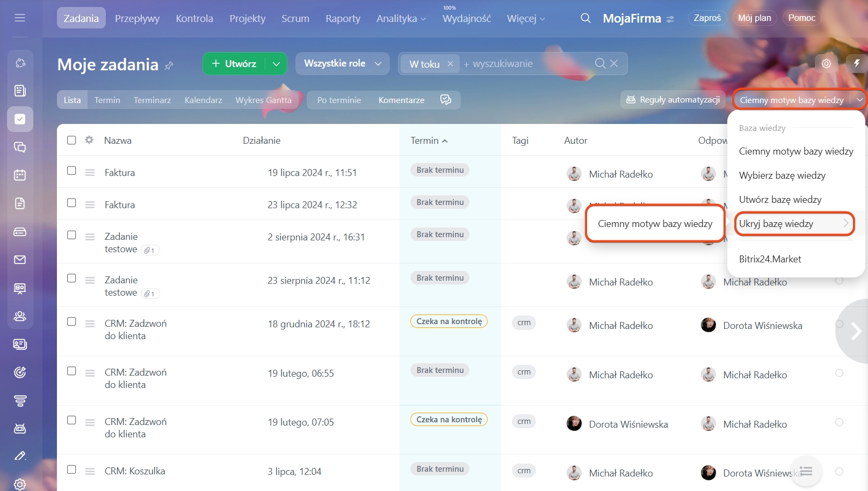Select the CRM: Koszulka task checkbox
Screen dimensions: 868x491
[x=71, y=470]
